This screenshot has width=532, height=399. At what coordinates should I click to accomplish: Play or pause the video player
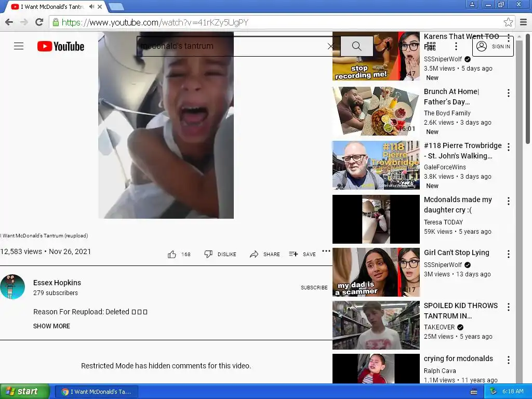[166, 125]
